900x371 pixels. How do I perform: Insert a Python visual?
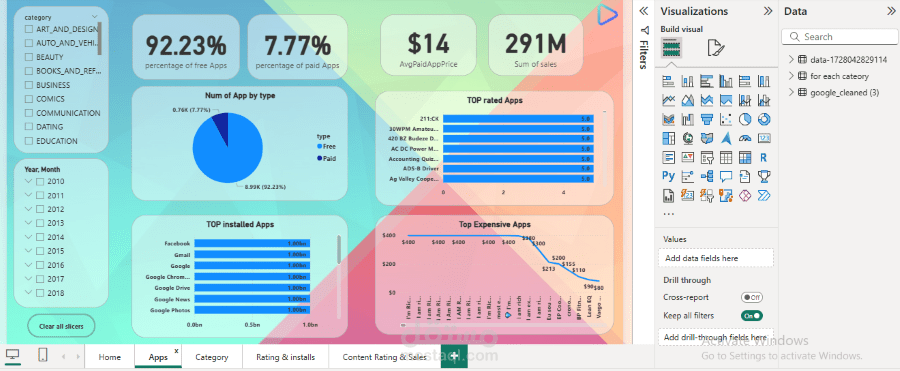[668, 176]
